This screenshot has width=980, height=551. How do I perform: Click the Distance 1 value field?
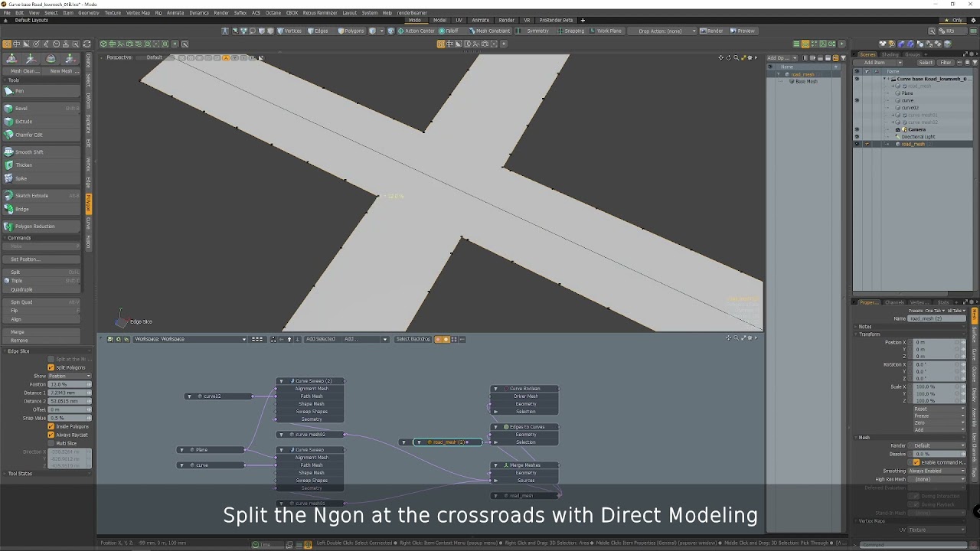click(70, 393)
